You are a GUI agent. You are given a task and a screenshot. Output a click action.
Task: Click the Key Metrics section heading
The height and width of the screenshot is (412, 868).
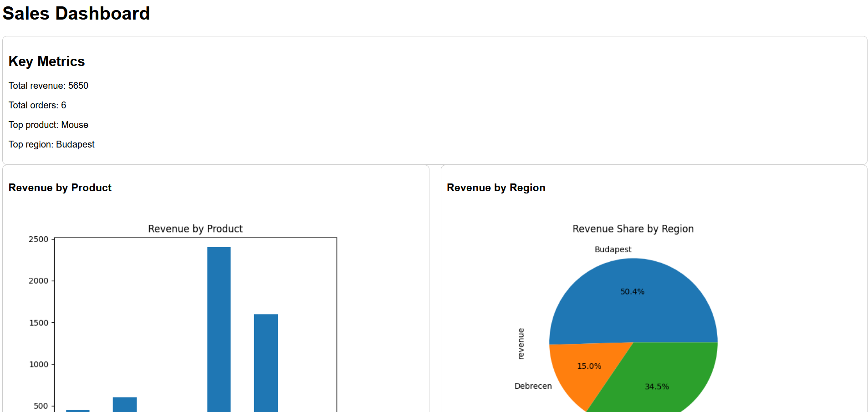46,61
